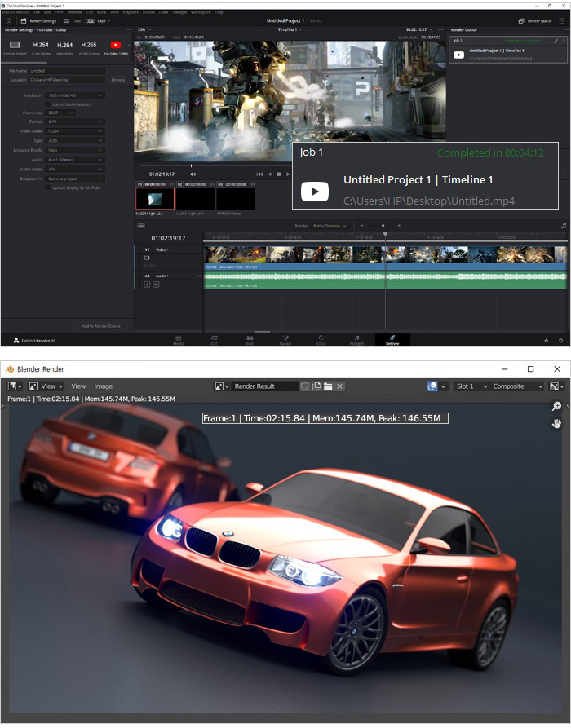Click the fake user shield icon
Image resolution: width=571 pixels, height=728 pixels.
(x=305, y=386)
